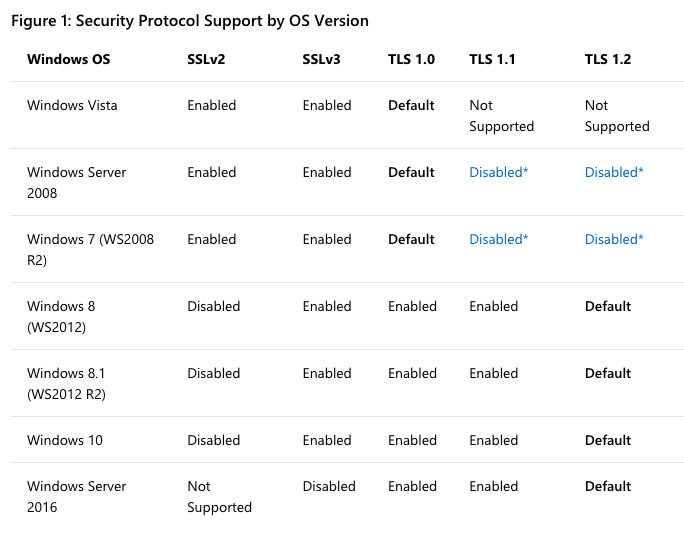
Task: Open Disabled* link for Windows Server 2008 TLS 1.2
Action: click(614, 172)
